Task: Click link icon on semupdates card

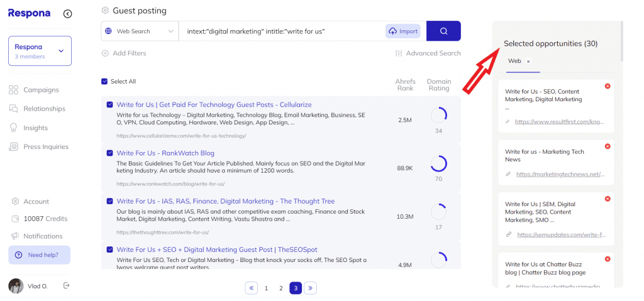Action: click(x=508, y=235)
